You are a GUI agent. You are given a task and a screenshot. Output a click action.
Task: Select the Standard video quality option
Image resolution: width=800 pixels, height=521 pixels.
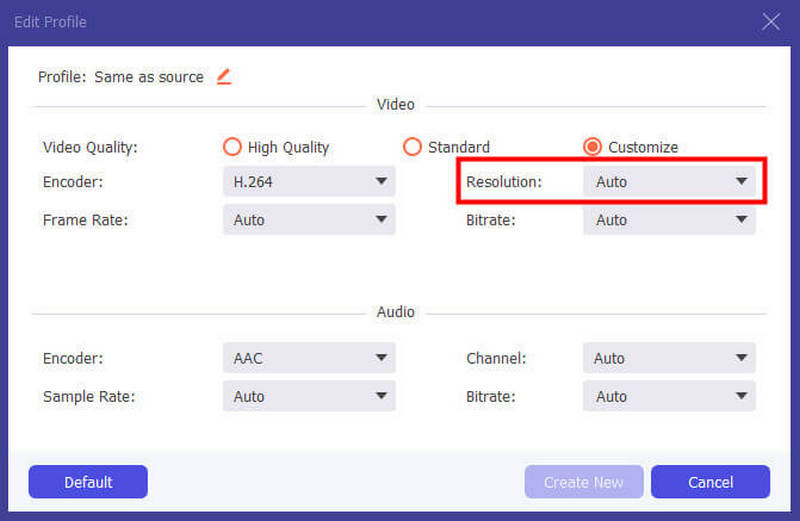pos(412,147)
